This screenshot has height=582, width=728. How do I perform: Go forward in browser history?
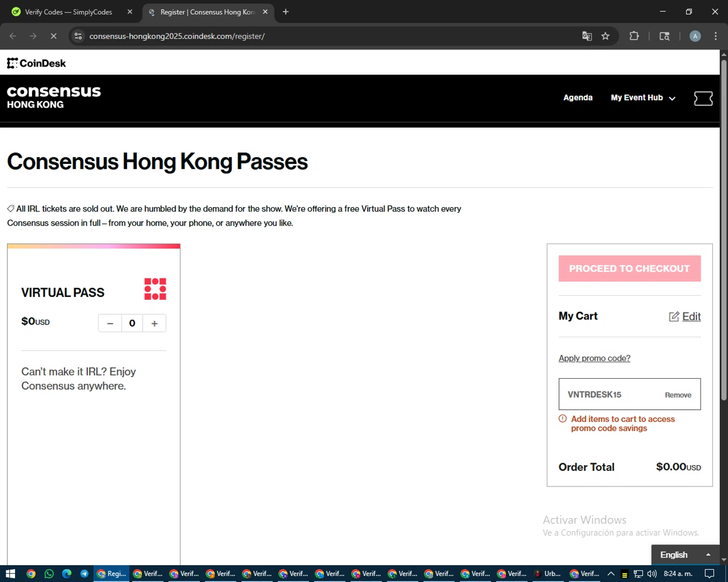[x=33, y=36]
